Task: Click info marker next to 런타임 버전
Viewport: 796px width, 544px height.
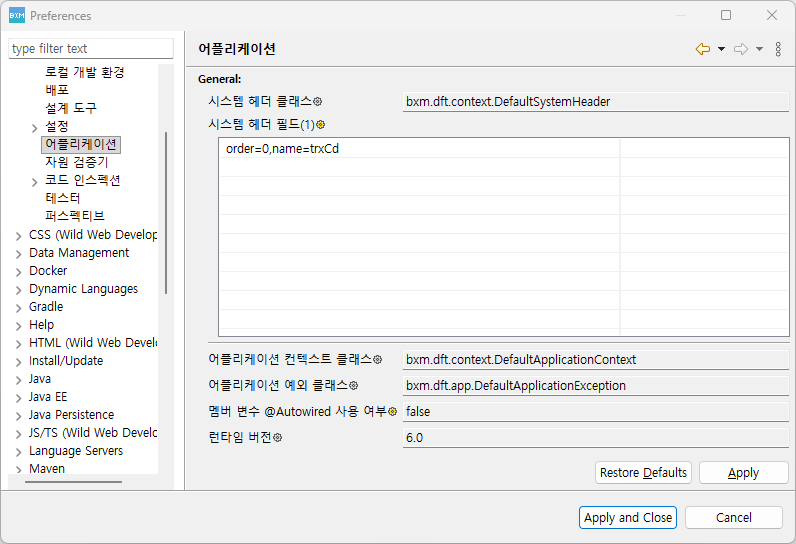Action: [278, 437]
